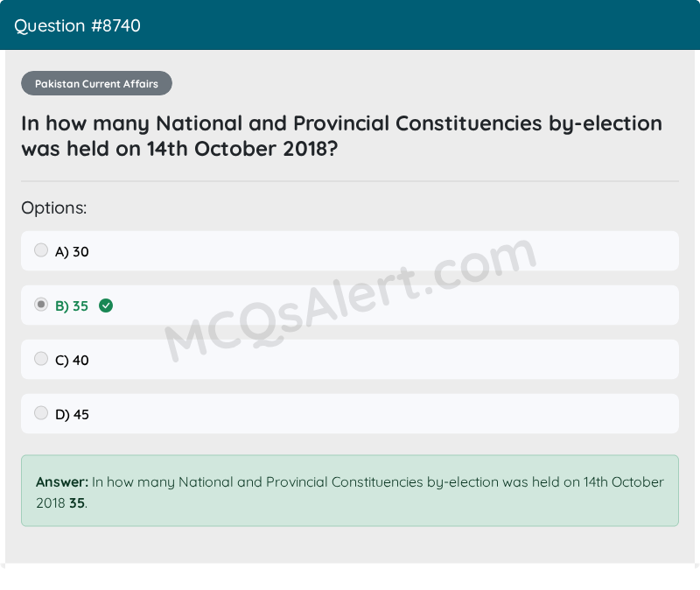Select radio button for option D) 45

tap(41, 413)
